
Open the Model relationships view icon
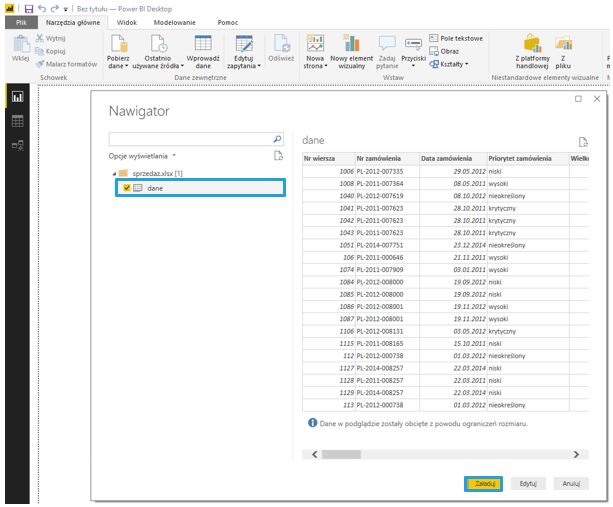pyautogui.click(x=17, y=145)
